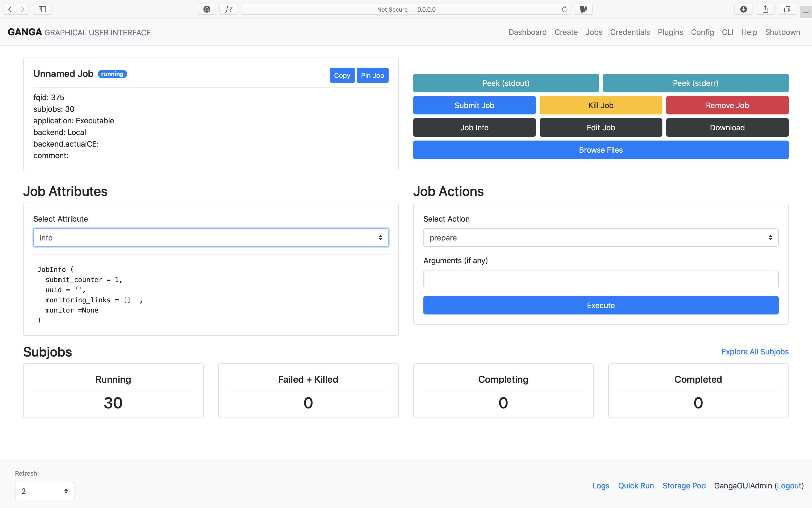Show the tab overview
This screenshot has width=812, height=508.
787,9
